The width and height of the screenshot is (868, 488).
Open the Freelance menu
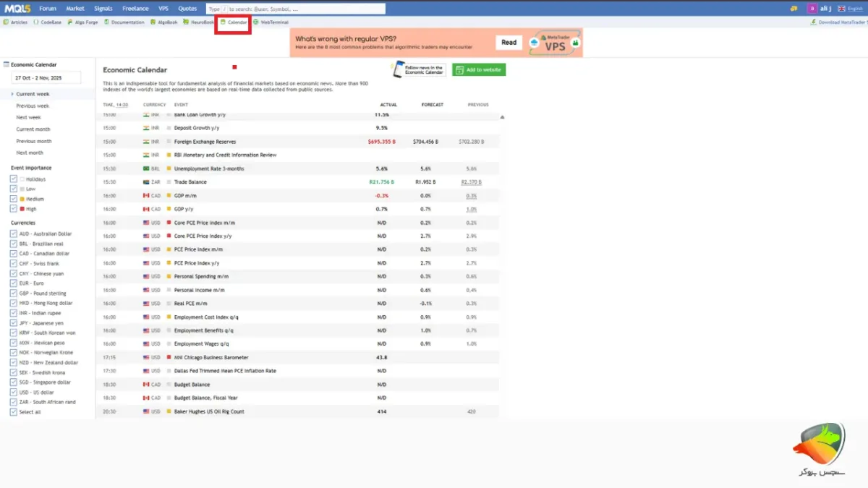(135, 9)
